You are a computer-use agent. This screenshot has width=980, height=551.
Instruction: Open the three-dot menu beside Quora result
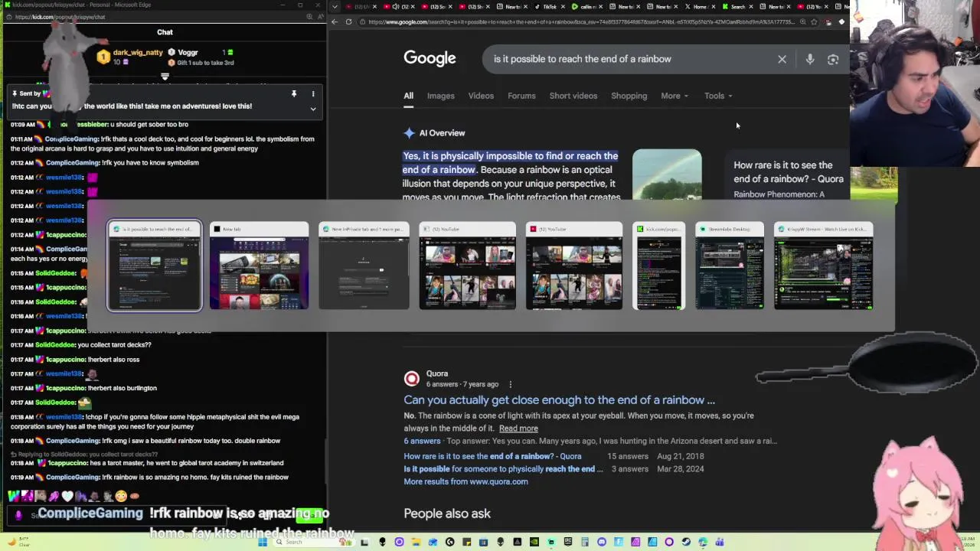[x=511, y=384]
